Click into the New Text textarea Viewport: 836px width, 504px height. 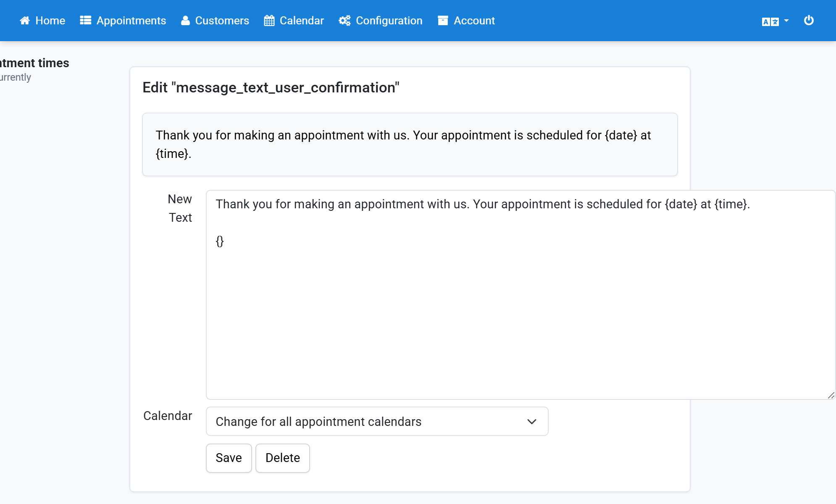[521, 294]
